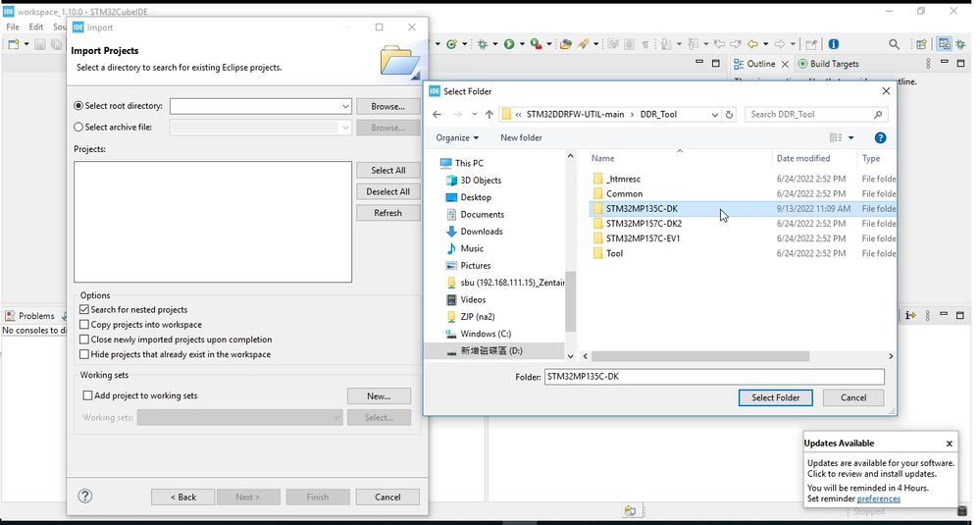
Task: Select the _htmresc folder
Action: pyautogui.click(x=623, y=179)
